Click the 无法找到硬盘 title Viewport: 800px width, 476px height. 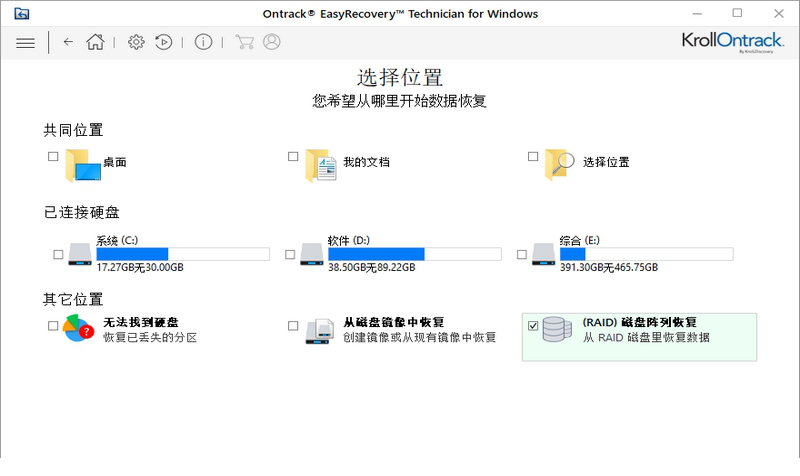(141, 322)
